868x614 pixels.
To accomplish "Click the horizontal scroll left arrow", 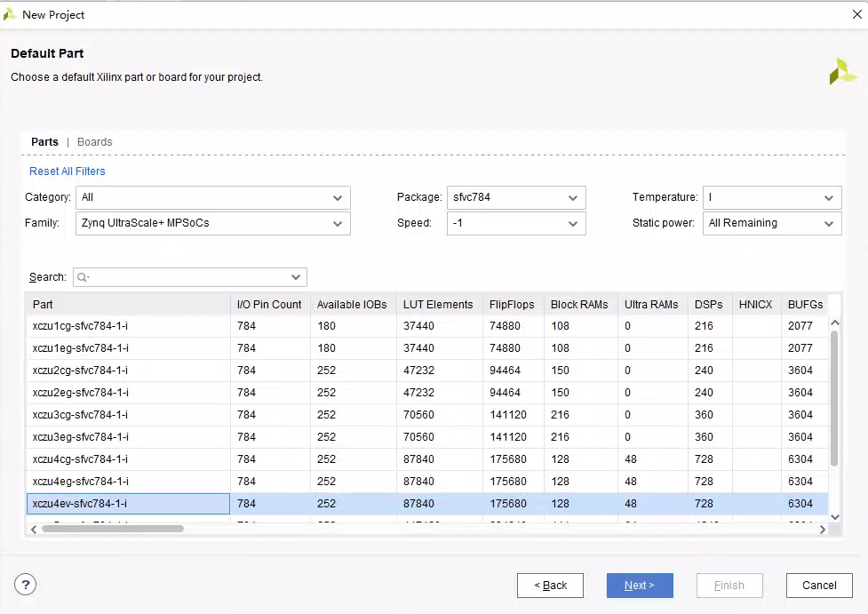I will click(x=34, y=530).
